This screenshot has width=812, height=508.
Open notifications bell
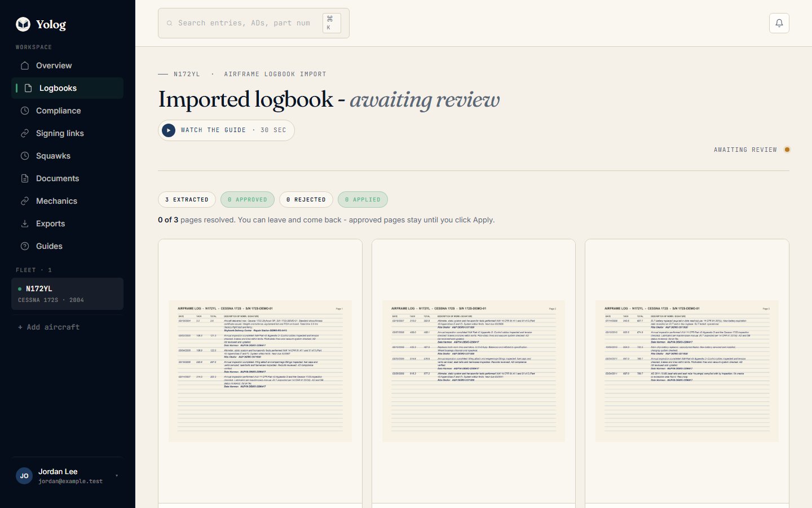(779, 23)
